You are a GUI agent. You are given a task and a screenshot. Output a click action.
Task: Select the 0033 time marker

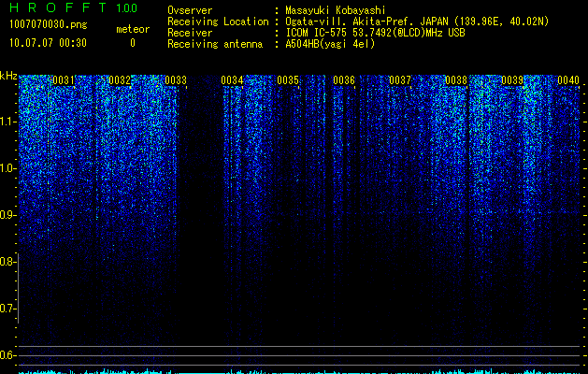pyautogui.click(x=176, y=80)
